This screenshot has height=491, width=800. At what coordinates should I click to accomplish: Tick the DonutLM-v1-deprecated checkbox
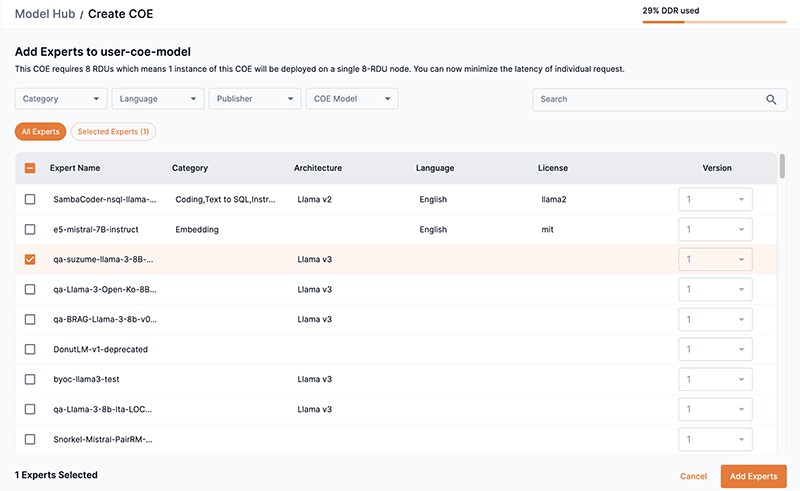30,350
